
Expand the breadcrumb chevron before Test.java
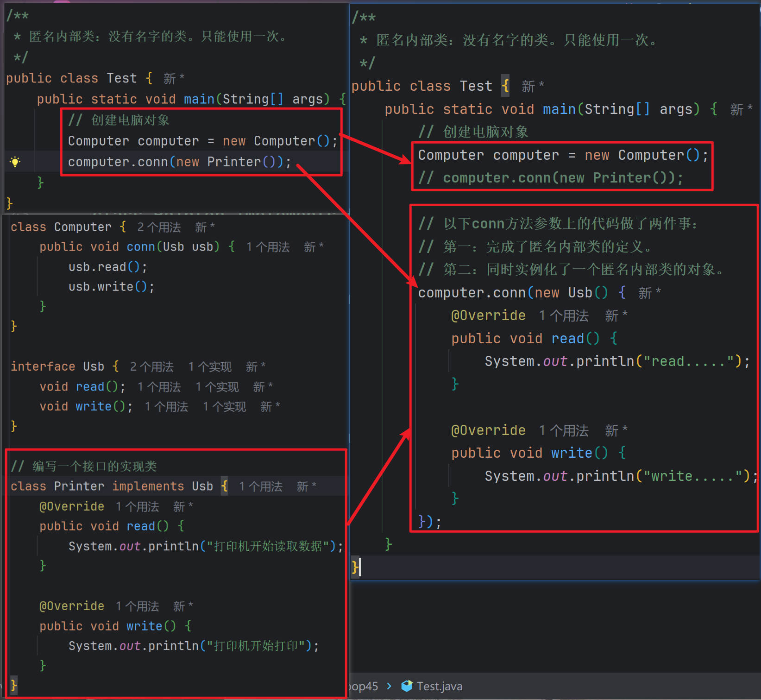pos(389,686)
